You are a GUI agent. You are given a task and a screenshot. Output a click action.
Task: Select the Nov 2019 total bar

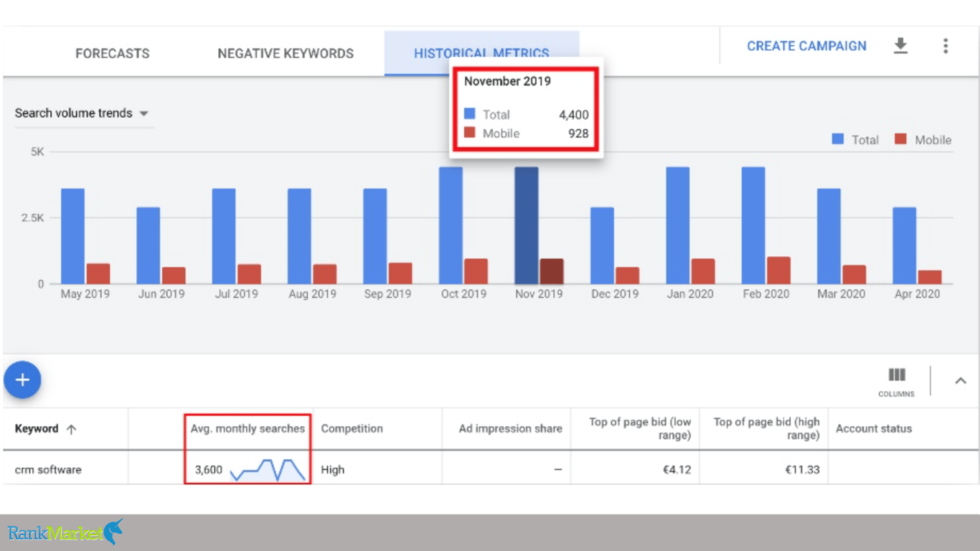tap(527, 225)
